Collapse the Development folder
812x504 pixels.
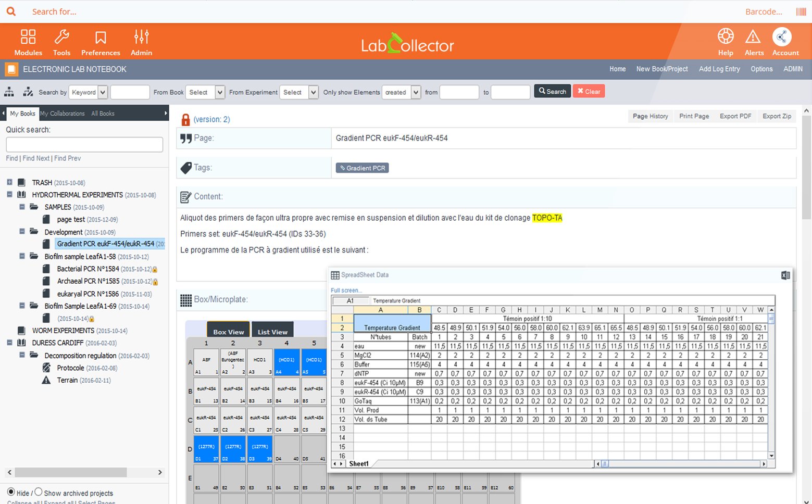pyautogui.click(x=22, y=231)
